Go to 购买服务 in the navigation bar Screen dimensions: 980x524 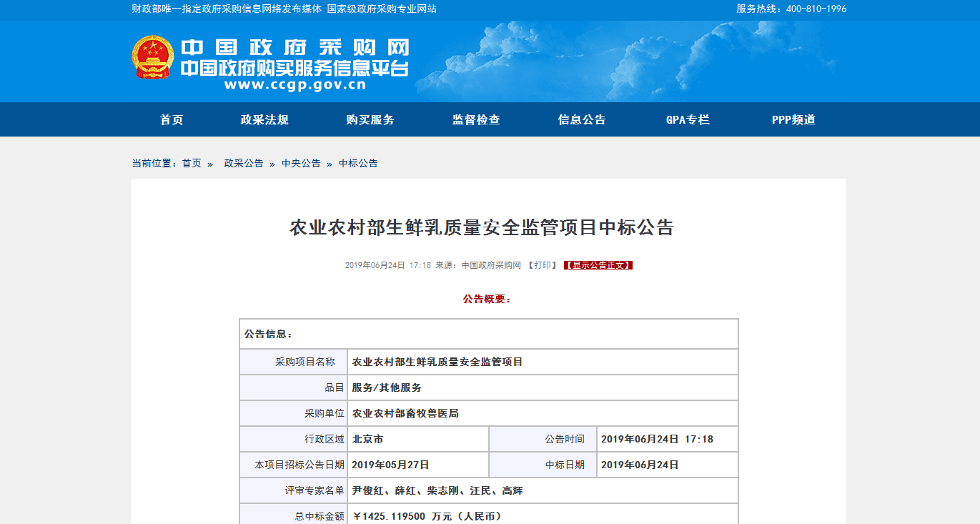[x=370, y=120]
